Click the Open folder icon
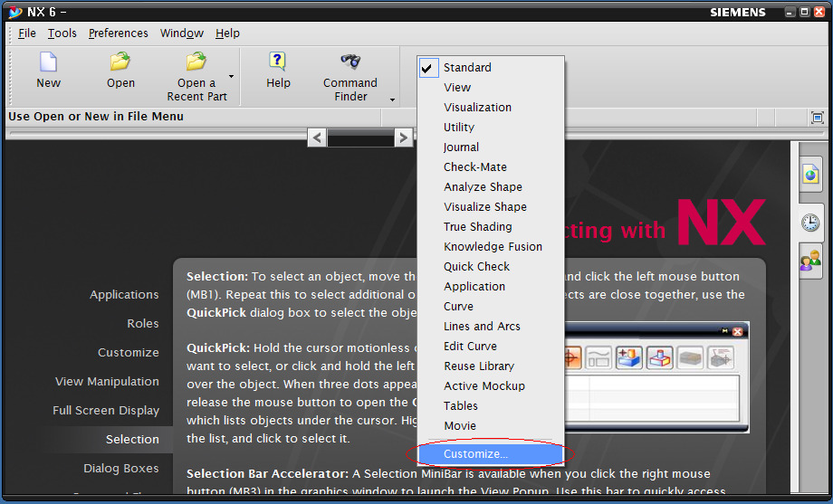 pos(120,62)
